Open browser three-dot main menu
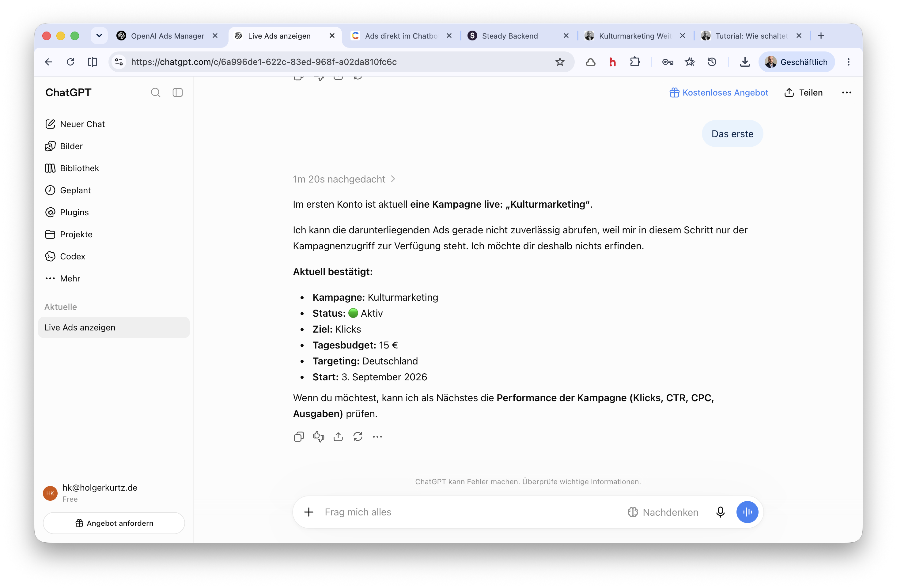The height and width of the screenshot is (588, 897). (x=848, y=62)
